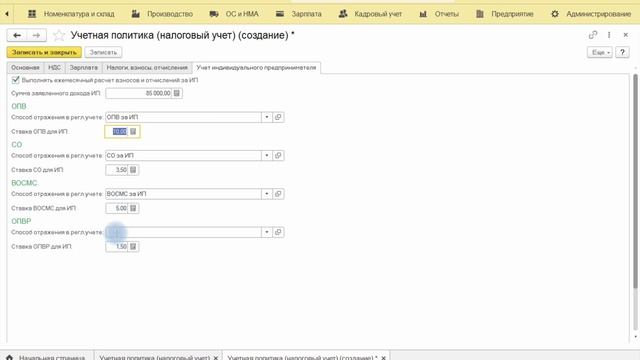
Task: Click the Сумма заявленного дохода ИП field
Action: [138, 93]
